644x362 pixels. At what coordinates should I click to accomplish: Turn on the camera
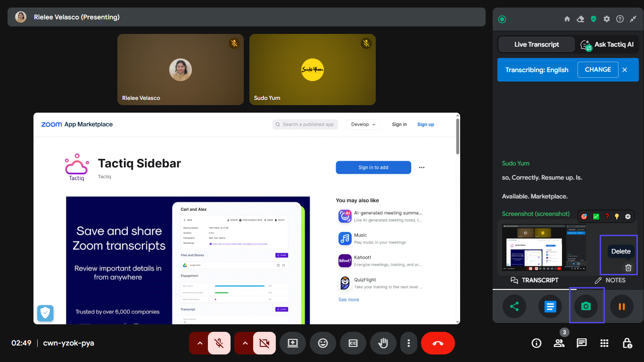[x=264, y=343]
